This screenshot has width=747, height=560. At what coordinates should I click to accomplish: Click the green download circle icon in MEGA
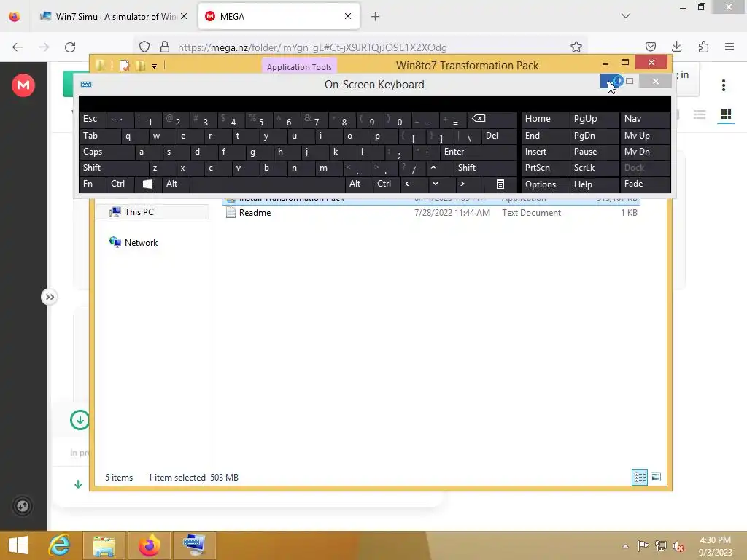(x=80, y=420)
